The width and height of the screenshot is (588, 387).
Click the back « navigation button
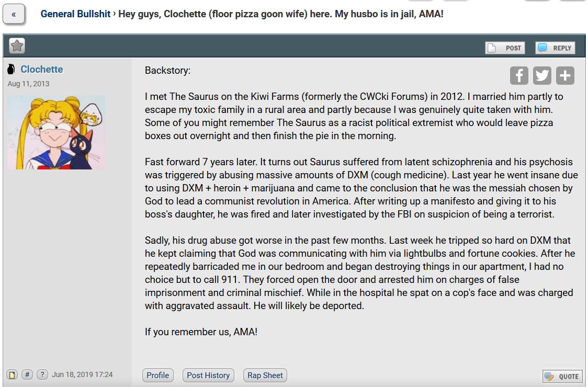pyautogui.click(x=14, y=14)
